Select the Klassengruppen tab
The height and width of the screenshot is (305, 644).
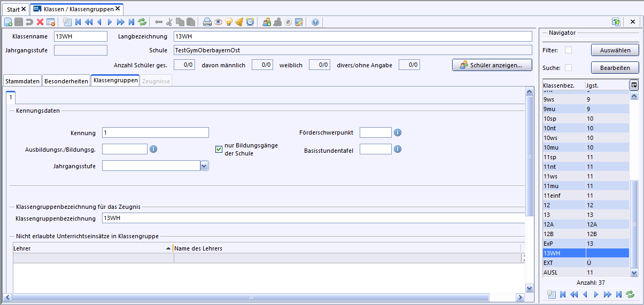coord(115,80)
